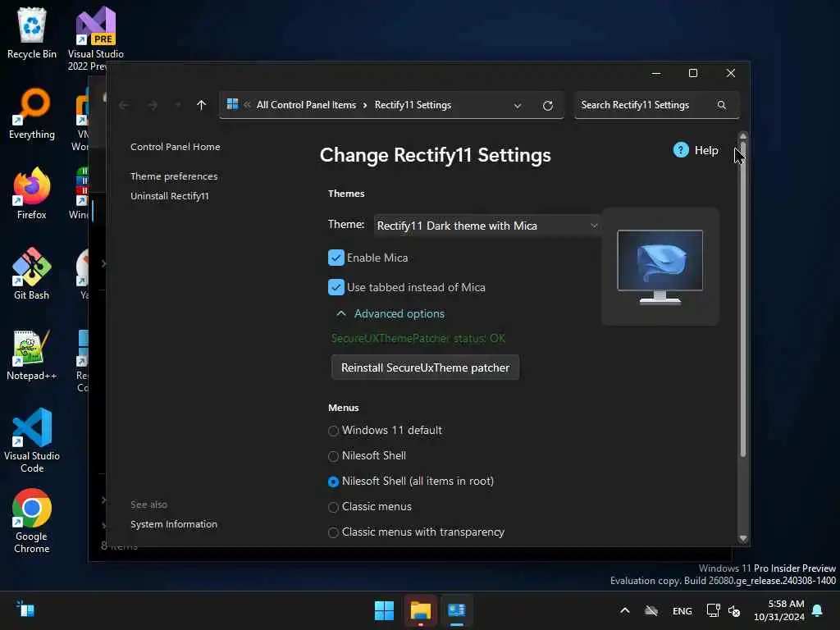The width and height of the screenshot is (840, 630).
Task: Open File Explorer from the taskbar
Action: 421,610
